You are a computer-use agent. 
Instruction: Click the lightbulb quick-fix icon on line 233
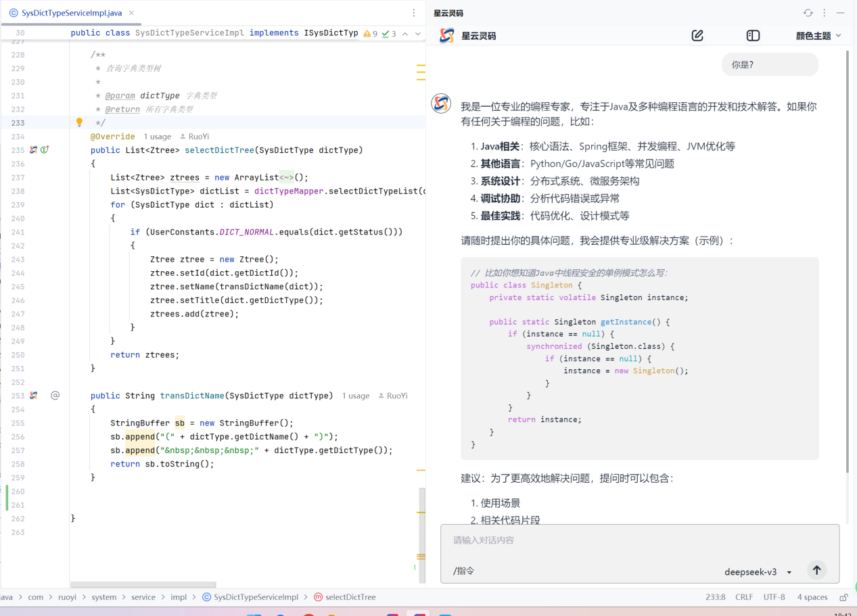point(79,122)
